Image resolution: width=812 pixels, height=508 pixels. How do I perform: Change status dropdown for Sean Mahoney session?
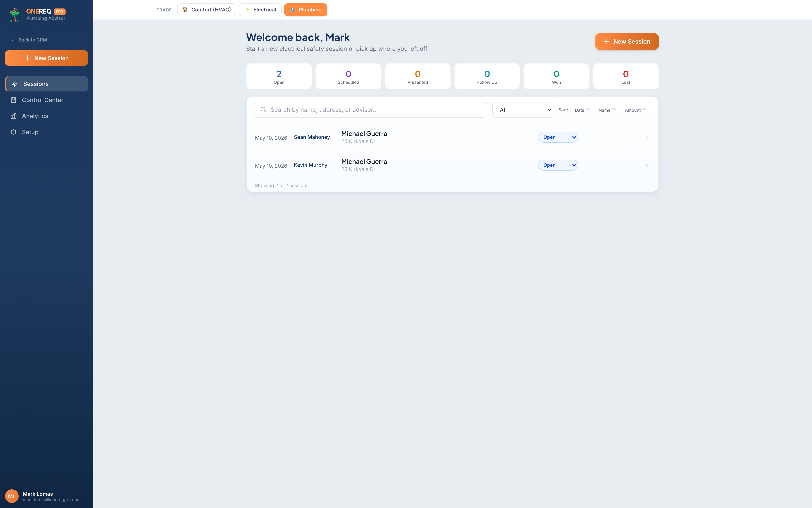tap(558, 137)
